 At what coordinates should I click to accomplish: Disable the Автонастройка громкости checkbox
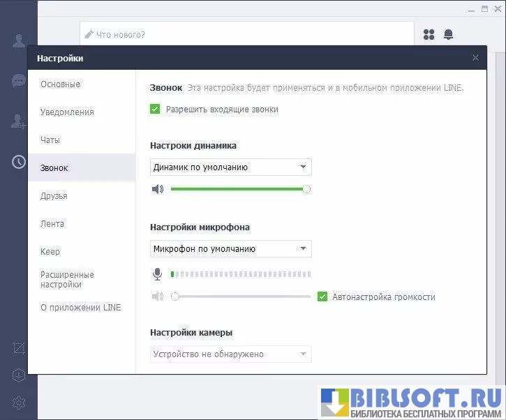[322, 297]
